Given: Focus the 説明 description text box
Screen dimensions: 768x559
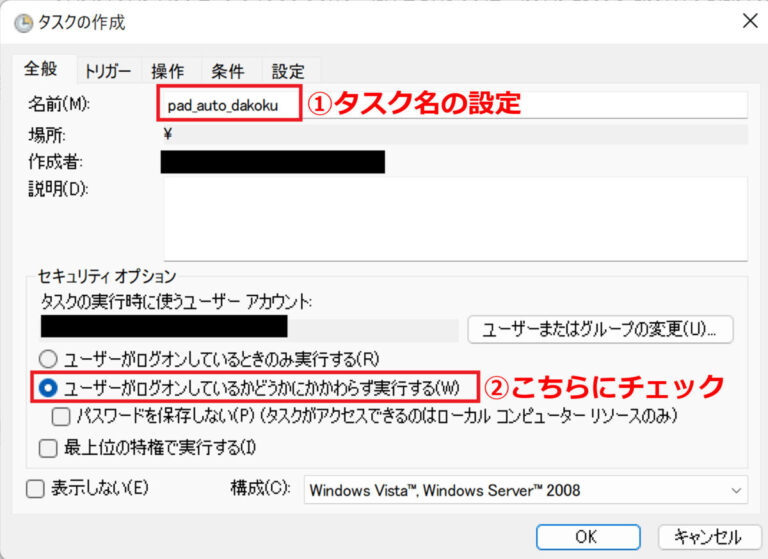Looking at the screenshot, I should (x=455, y=218).
